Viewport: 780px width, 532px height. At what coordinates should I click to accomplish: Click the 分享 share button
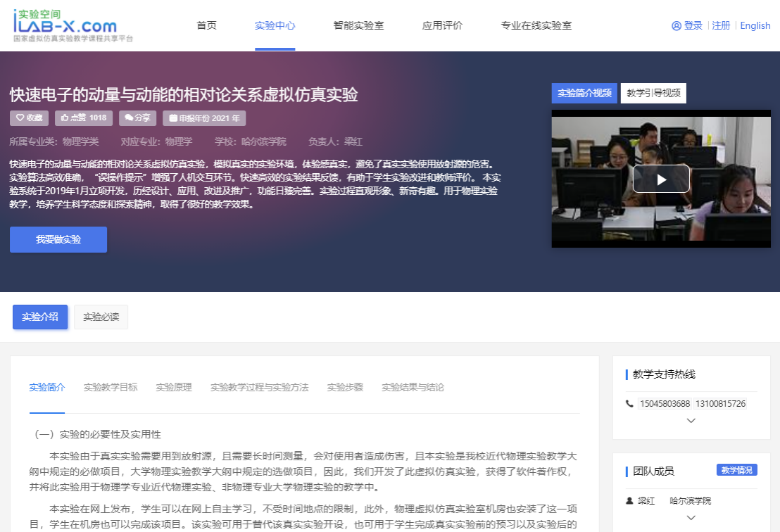(x=137, y=118)
